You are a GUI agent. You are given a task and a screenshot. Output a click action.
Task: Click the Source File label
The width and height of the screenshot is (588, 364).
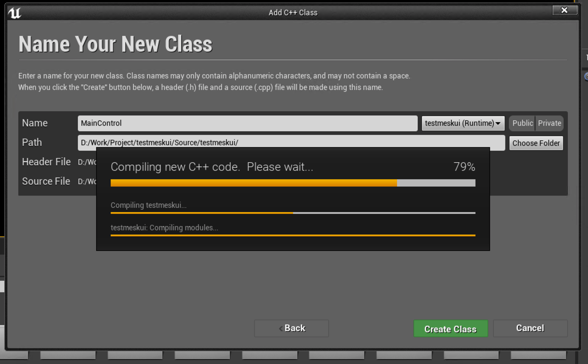pos(46,182)
